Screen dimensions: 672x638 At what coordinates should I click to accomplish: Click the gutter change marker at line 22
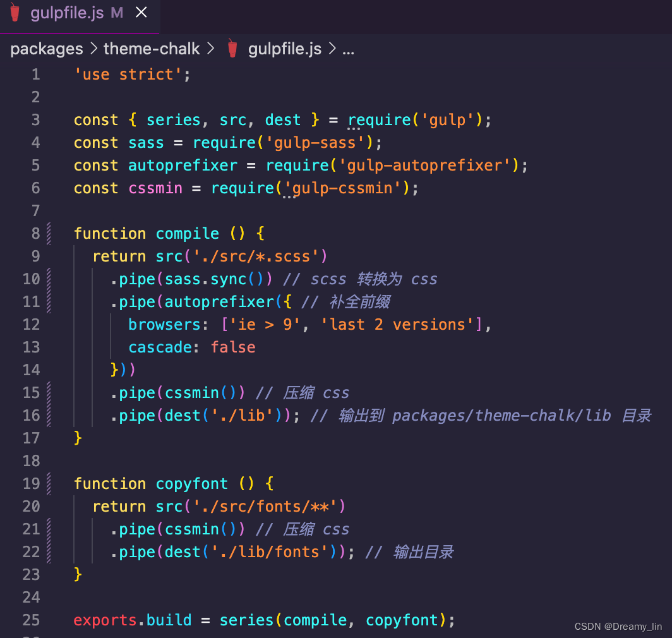[49, 552]
